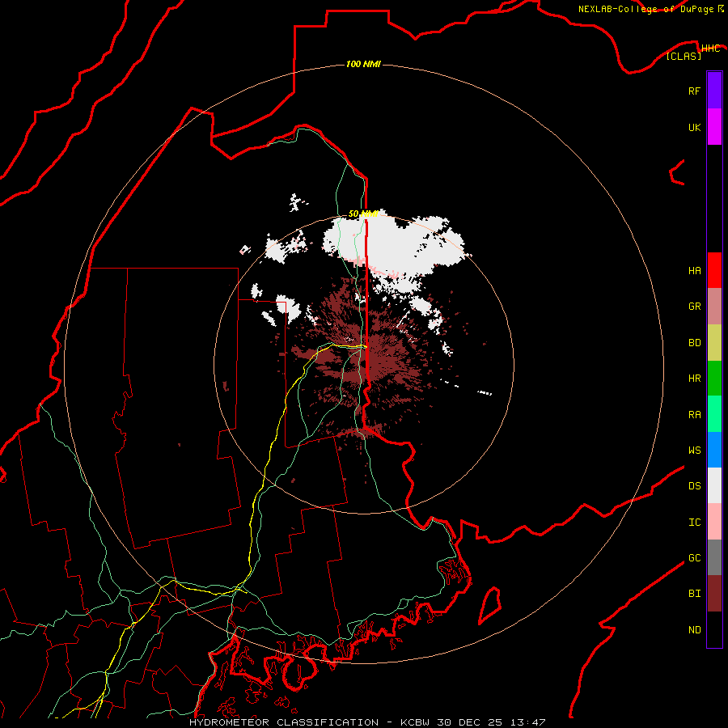Click the HHC product code label
This screenshot has height=728, width=728.
click(x=710, y=49)
